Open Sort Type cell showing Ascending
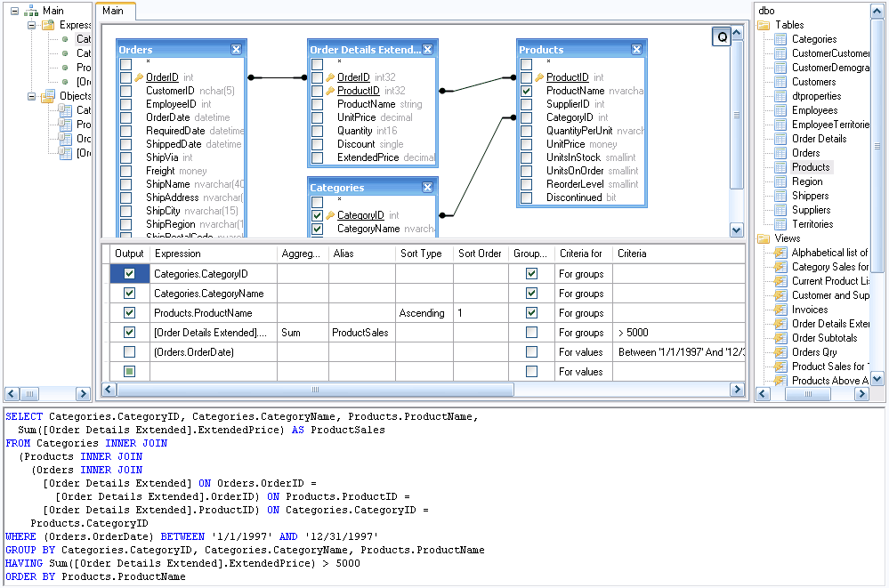Image resolution: width=889 pixels, height=588 pixels. click(424, 313)
